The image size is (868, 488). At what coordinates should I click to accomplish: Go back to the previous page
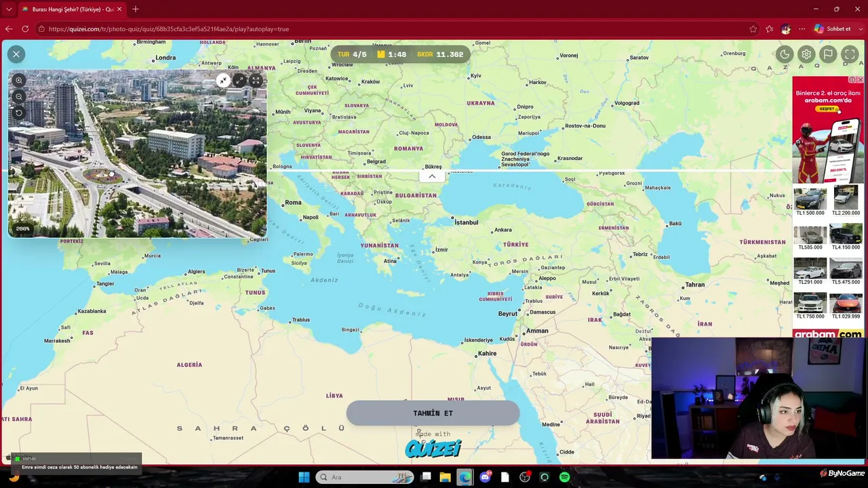click(x=9, y=29)
